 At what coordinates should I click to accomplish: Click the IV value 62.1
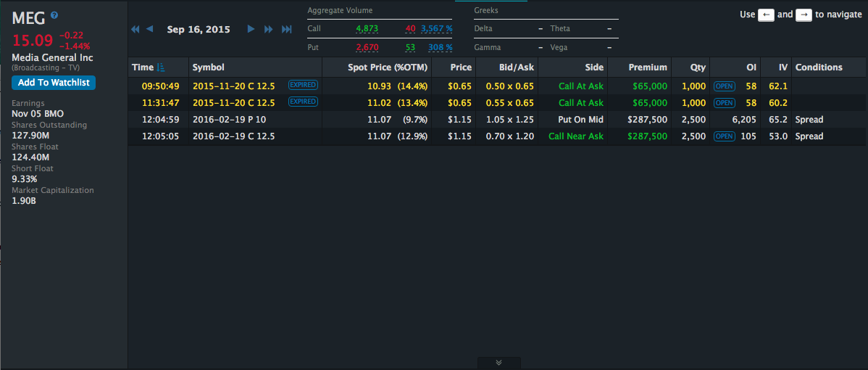click(778, 86)
